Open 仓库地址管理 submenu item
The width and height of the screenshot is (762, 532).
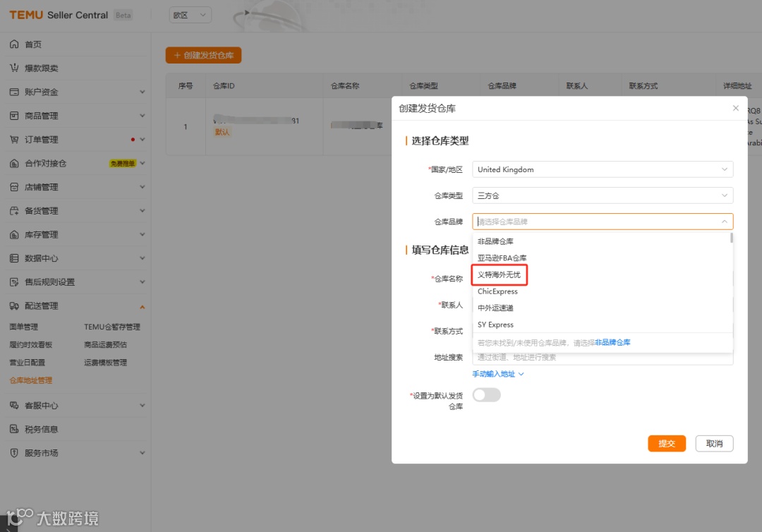[30, 380]
